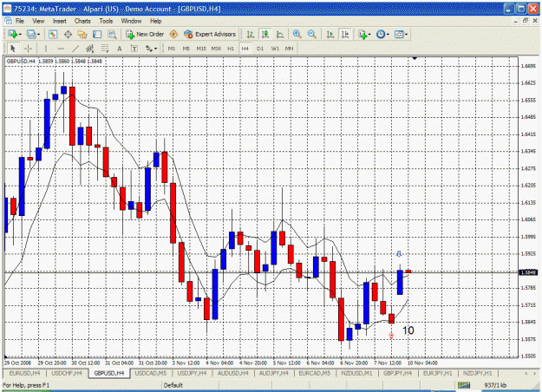The height and width of the screenshot is (392, 542).
Task: Switch to the USDCAD,M5 chart tab
Action: (x=150, y=373)
